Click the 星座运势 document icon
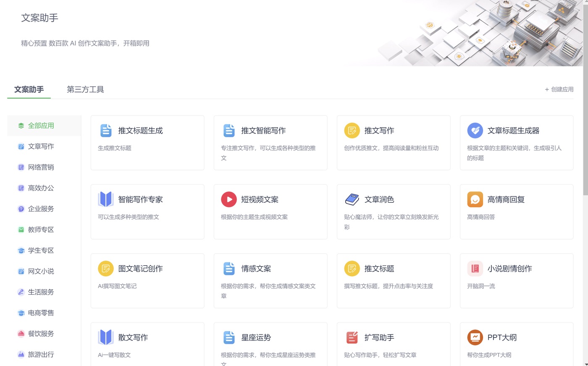Screen dimensions: 588x366 click(229, 337)
